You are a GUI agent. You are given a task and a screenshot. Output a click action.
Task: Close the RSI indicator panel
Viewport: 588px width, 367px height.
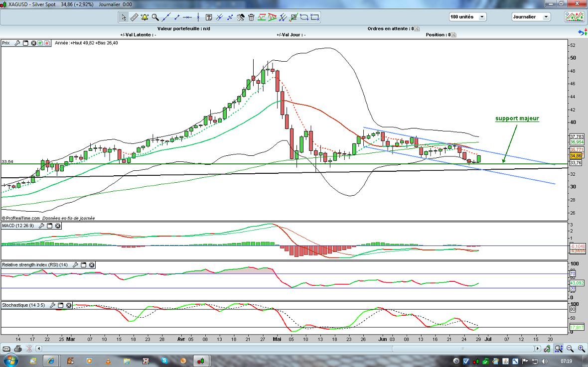click(x=92, y=265)
